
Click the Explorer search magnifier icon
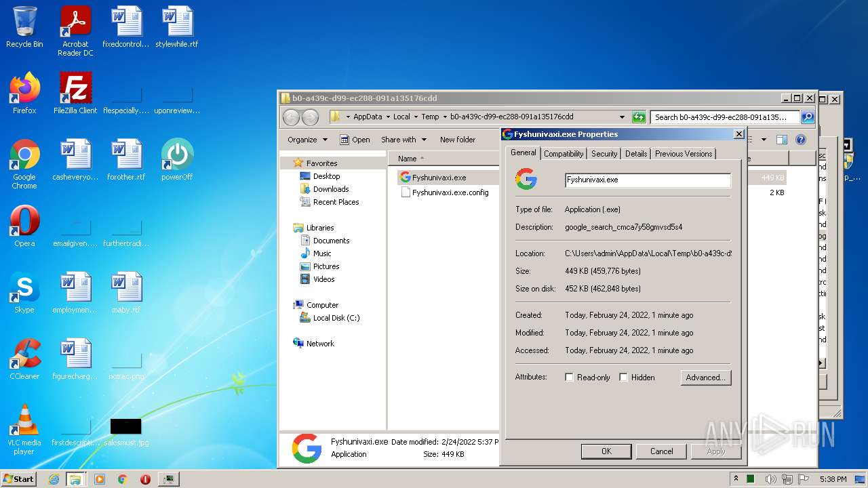point(808,117)
